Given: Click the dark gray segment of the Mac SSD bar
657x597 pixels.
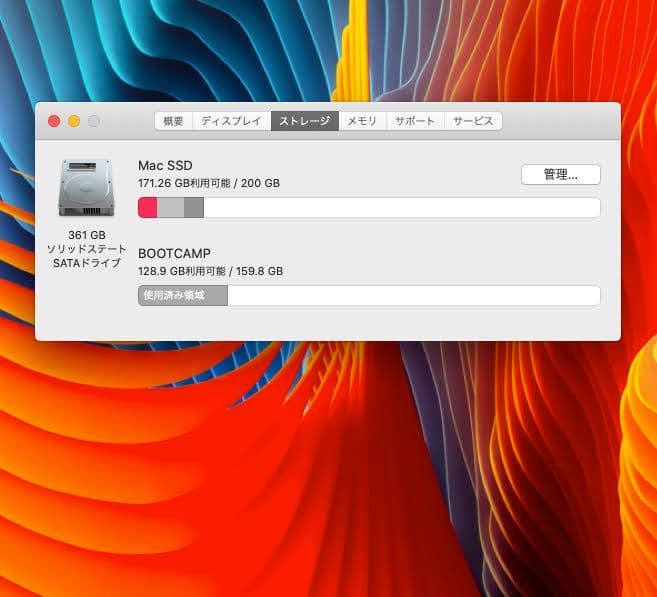Looking at the screenshot, I should [x=194, y=208].
